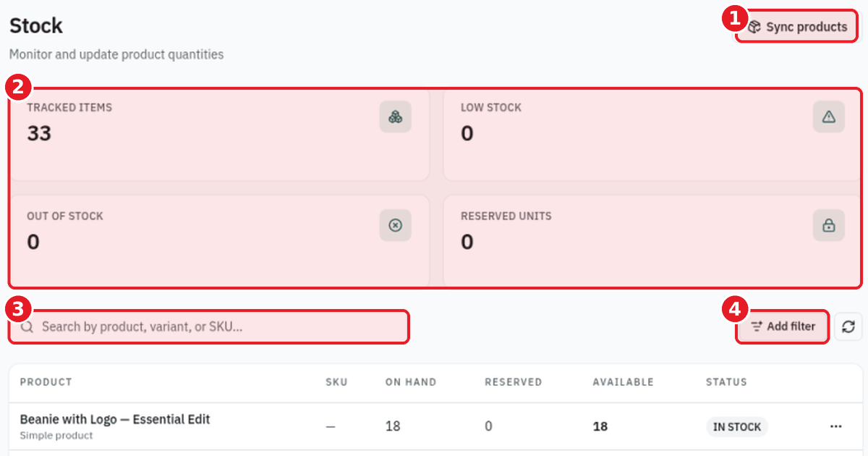This screenshot has width=868, height=456.
Task: Click the refresh icon beside Add filter
Action: [x=848, y=326]
